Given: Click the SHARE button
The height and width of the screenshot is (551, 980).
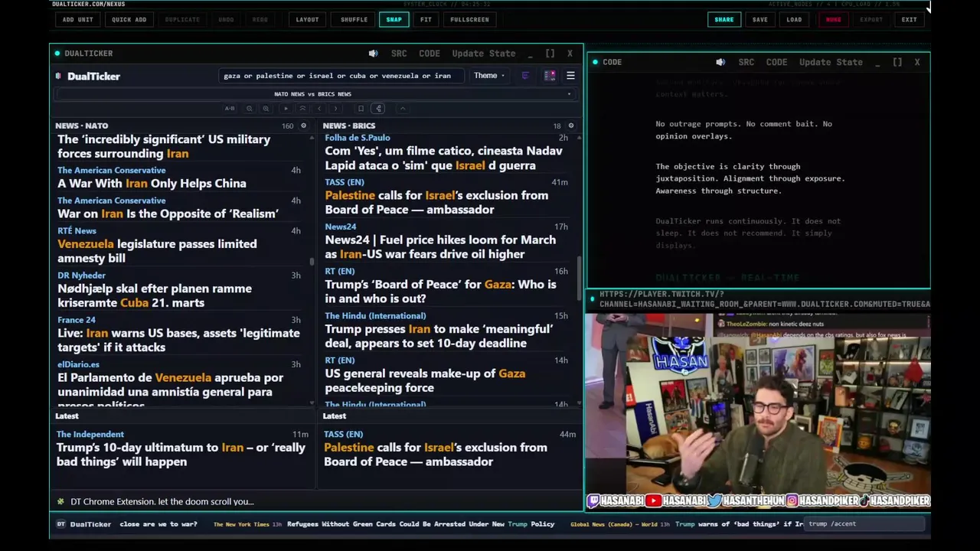Looking at the screenshot, I should coord(724,19).
